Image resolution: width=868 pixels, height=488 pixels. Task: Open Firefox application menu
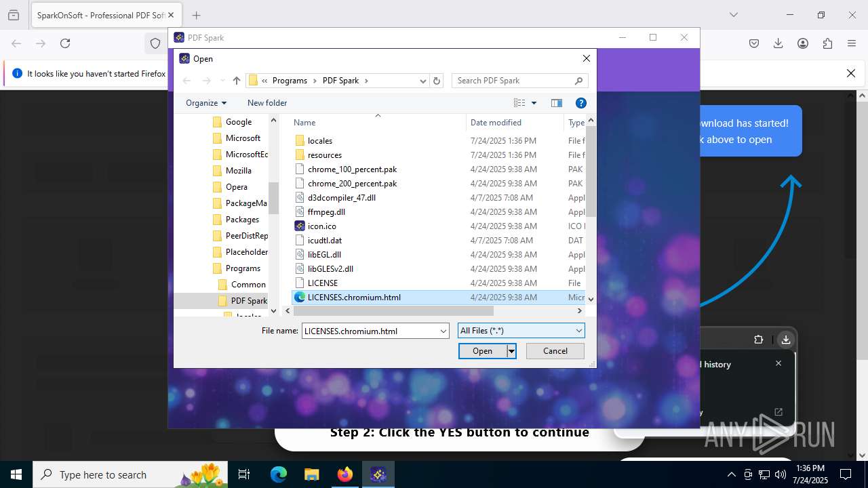[852, 43]
